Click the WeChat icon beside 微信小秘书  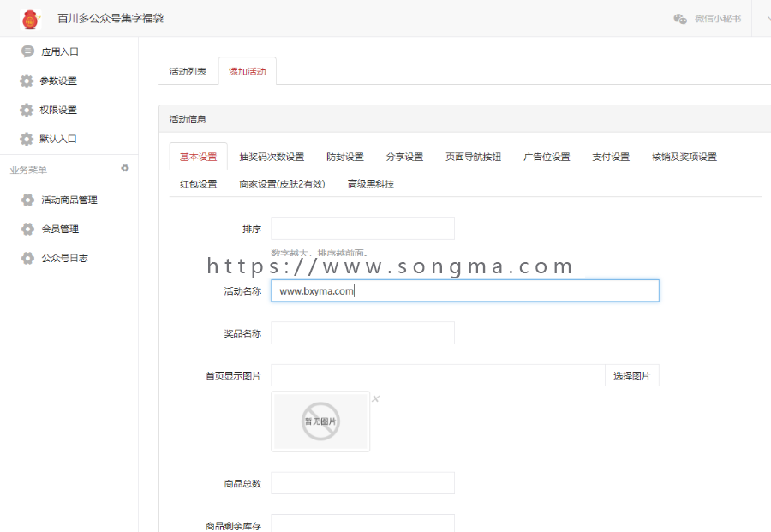tap(680, 19)
